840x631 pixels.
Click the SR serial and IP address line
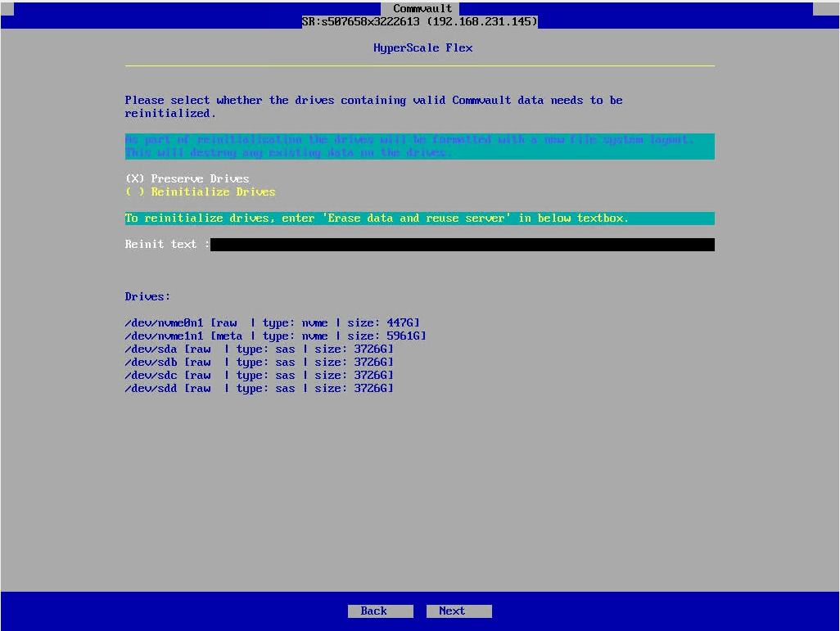419,21
